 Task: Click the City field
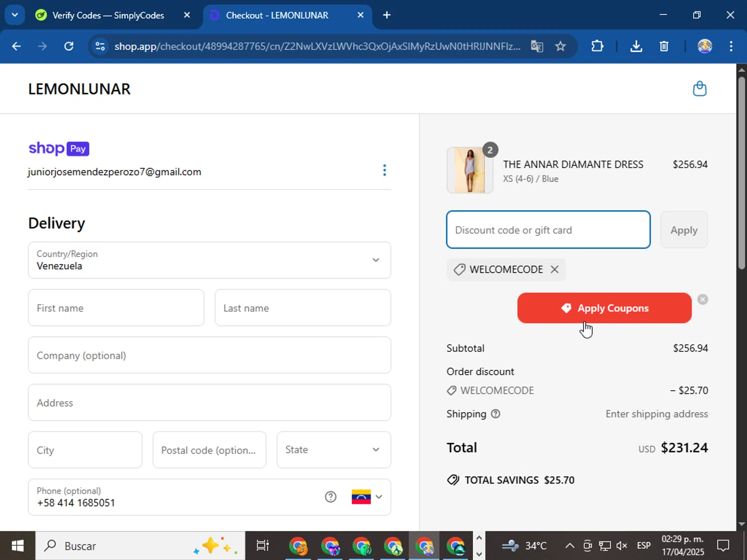[85, 449]
